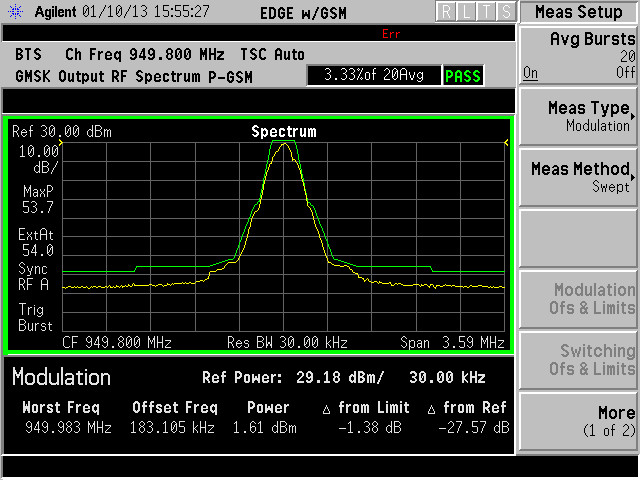640x480 pixels.
Task: Click the 3.33% of 20Avg progress box
Action: coord(374,75)
